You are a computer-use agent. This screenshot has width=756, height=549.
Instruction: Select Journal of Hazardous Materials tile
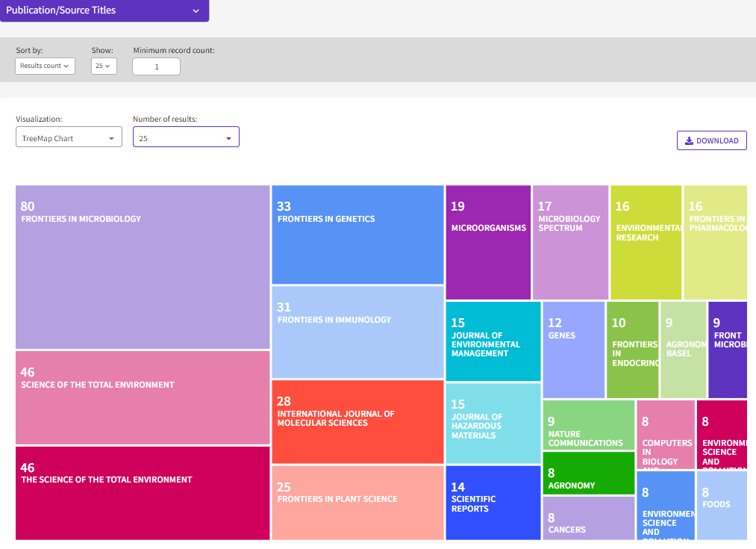point(493,423)
